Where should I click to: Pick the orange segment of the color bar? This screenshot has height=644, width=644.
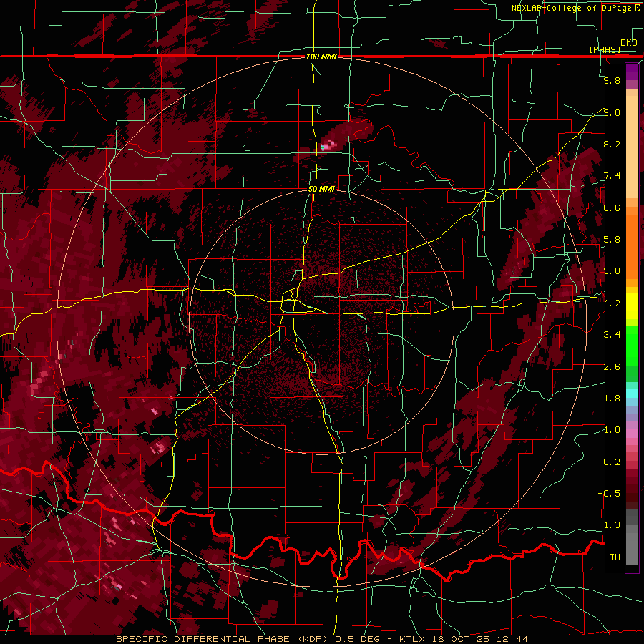click(632, 243)
